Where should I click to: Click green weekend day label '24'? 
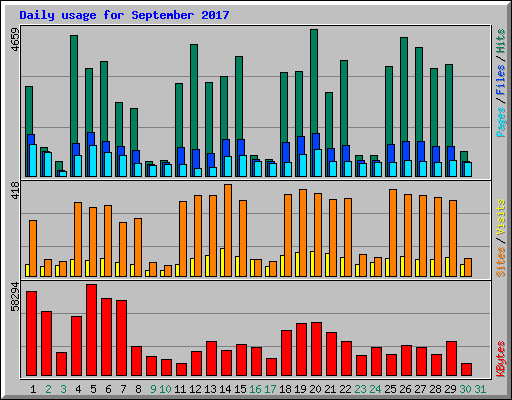375,389
